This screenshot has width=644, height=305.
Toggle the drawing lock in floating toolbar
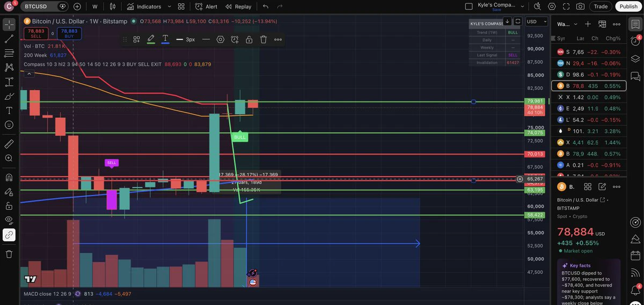tap(249, 39)
